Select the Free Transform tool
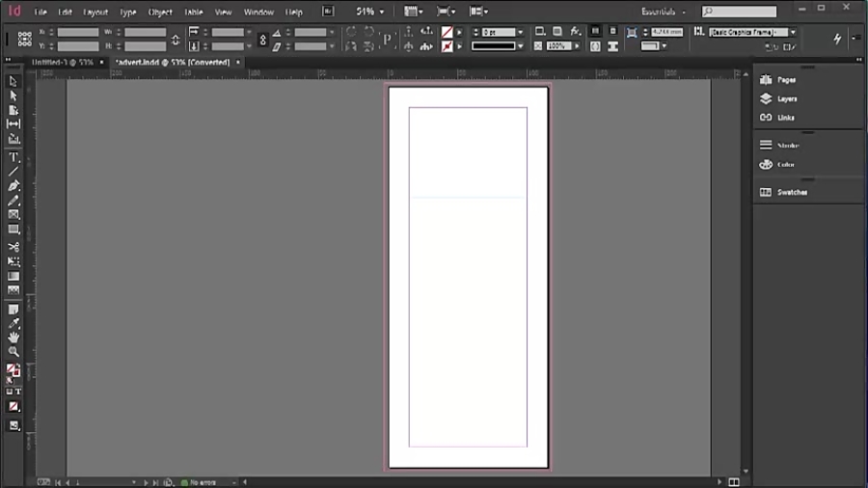Viewport: 868px width, 488px height. tap(14, 261)
